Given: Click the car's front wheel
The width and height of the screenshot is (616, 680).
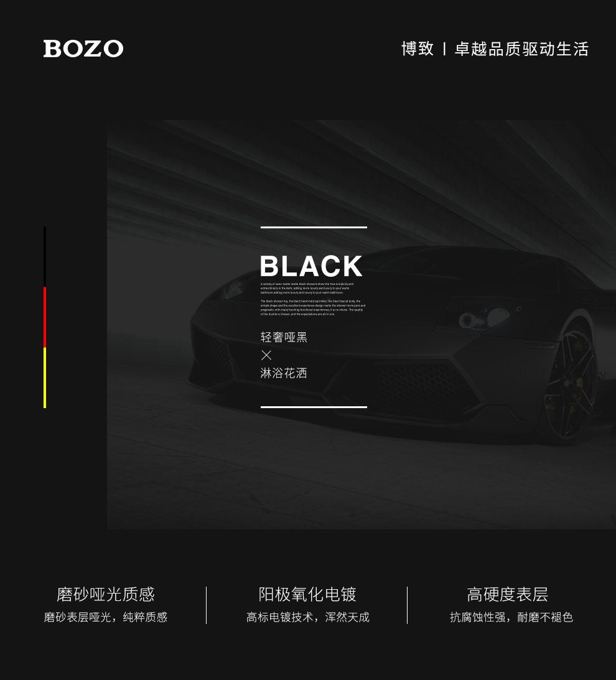Looking at the screenshot, I should tap(571, 385).
